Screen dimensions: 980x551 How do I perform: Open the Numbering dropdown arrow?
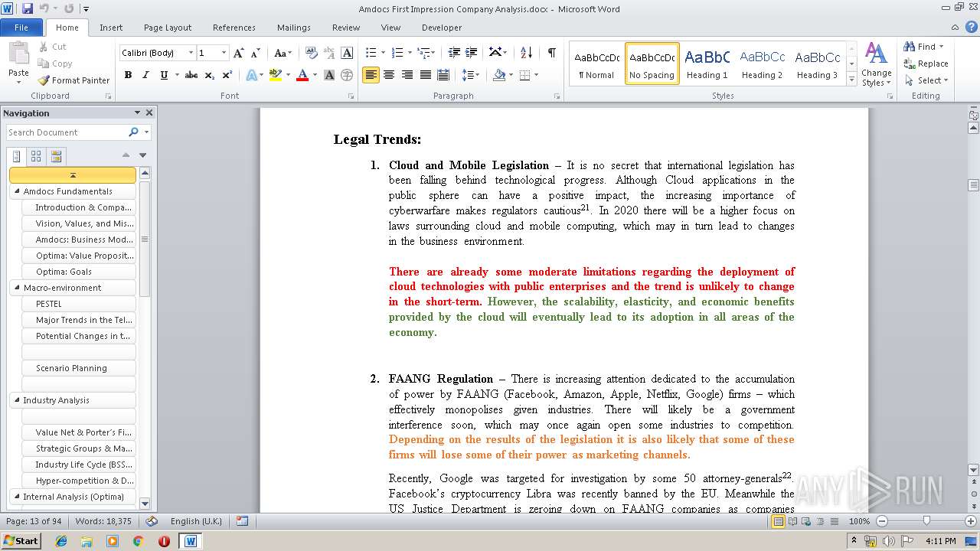[410, 53]
